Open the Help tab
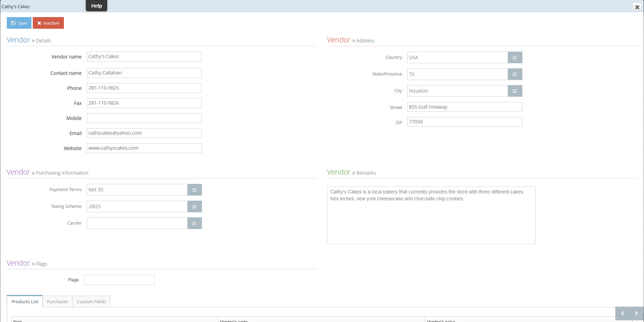Screen dimensions: 644x322 pos(96,6)
